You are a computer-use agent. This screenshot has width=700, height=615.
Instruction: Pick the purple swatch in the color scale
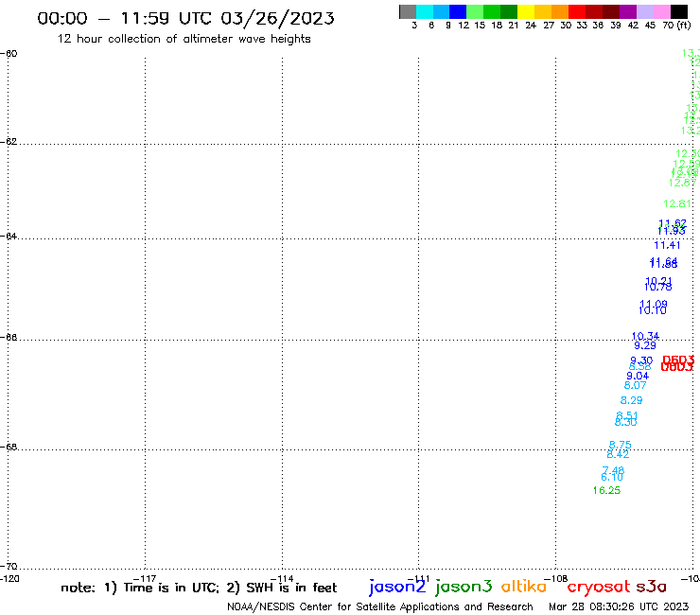point(628,12)
